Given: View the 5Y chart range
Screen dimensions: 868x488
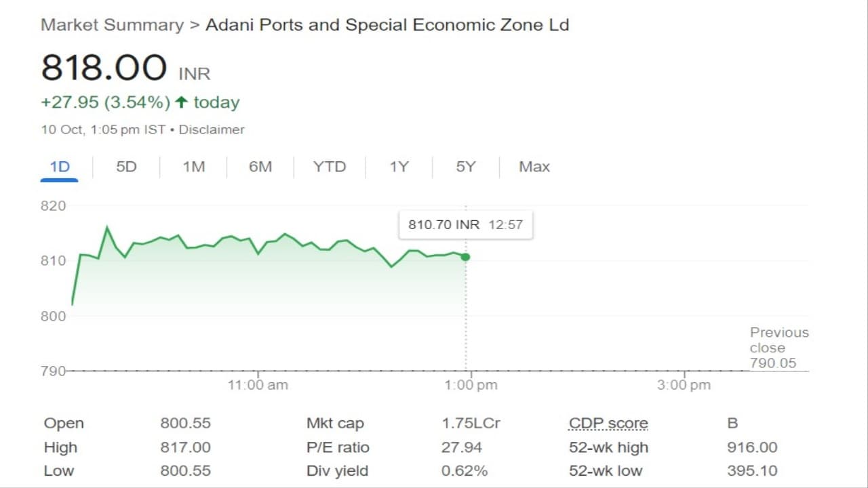Looking at the screenshot, I should 465,167.
